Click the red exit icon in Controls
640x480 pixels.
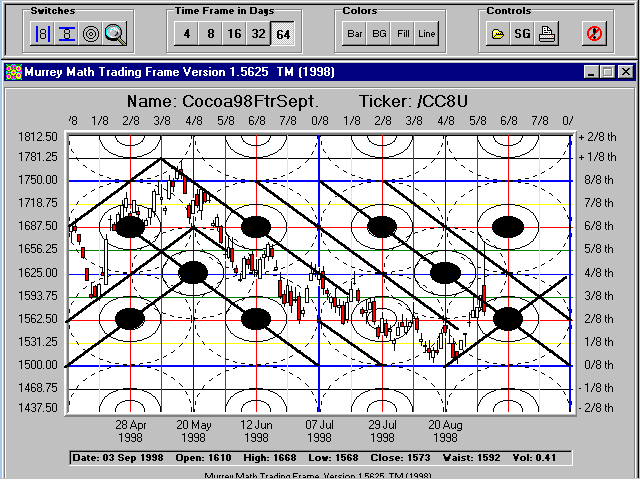[594, 33]
